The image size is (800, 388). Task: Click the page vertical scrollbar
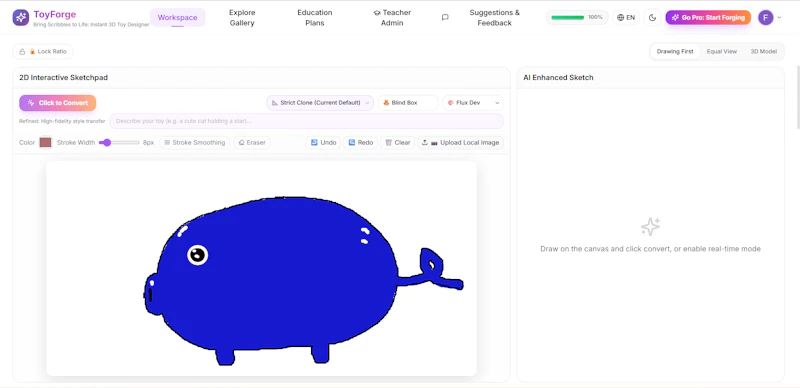797,97
